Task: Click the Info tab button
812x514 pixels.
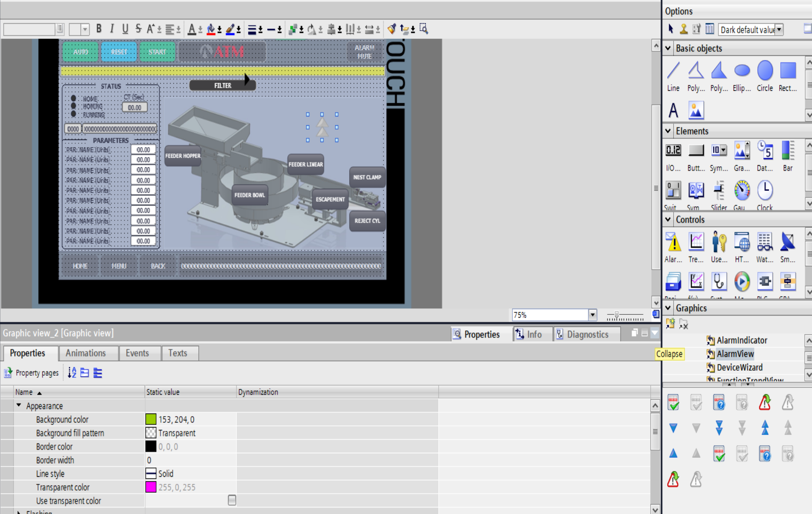Action: (x=529, y=334)
